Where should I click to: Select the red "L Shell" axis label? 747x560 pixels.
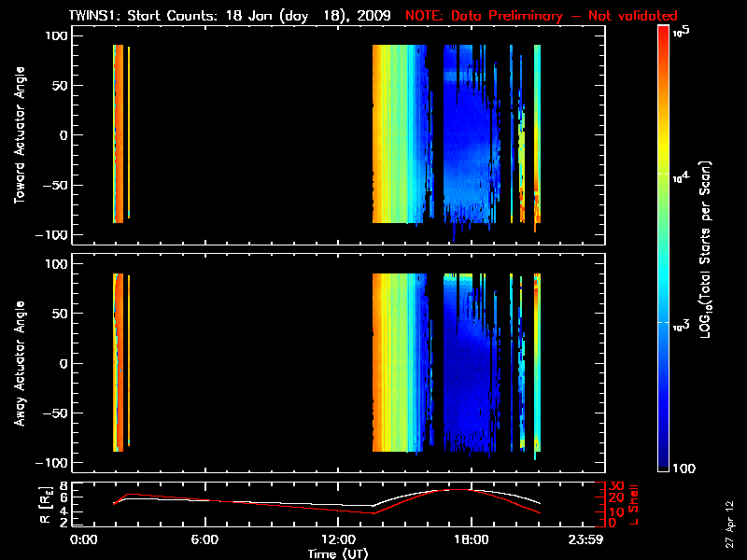(x=632, y=505)
